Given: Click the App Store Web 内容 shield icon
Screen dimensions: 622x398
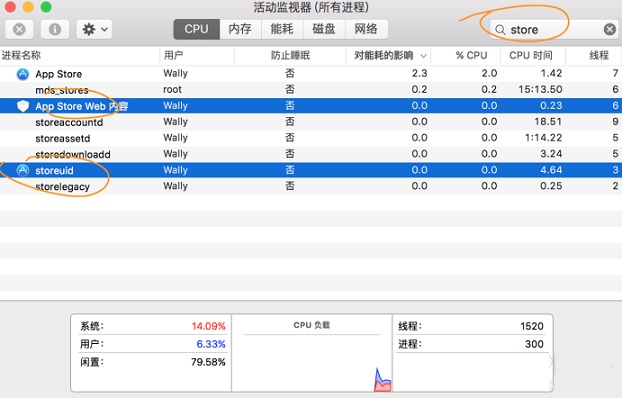Looking at the screenshot, I should pyautogui.click(x=23, y=106).
